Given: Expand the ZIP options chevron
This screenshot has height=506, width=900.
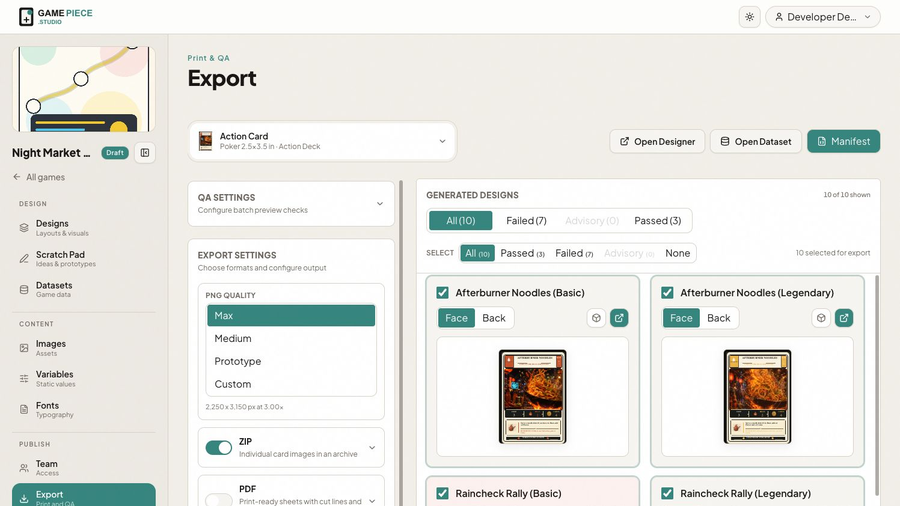Looking at the screenshot, I should click(x=372, y=447).
